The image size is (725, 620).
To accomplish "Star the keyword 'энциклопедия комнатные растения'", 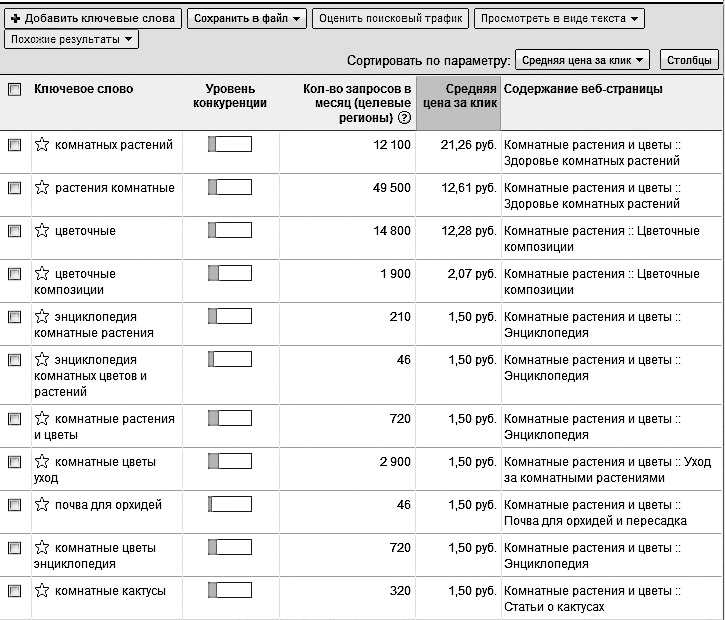I will 42,317.
